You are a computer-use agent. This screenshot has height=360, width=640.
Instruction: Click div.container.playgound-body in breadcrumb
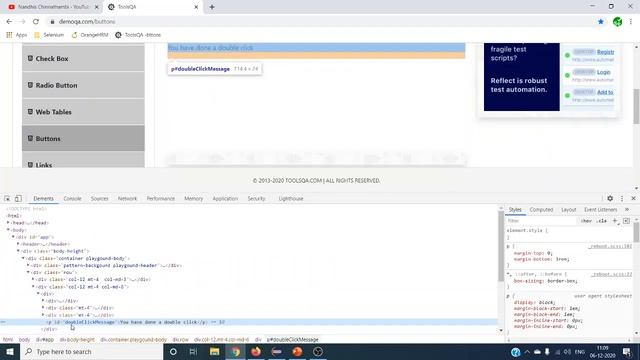pyautogui.click(x=133, y=340)
